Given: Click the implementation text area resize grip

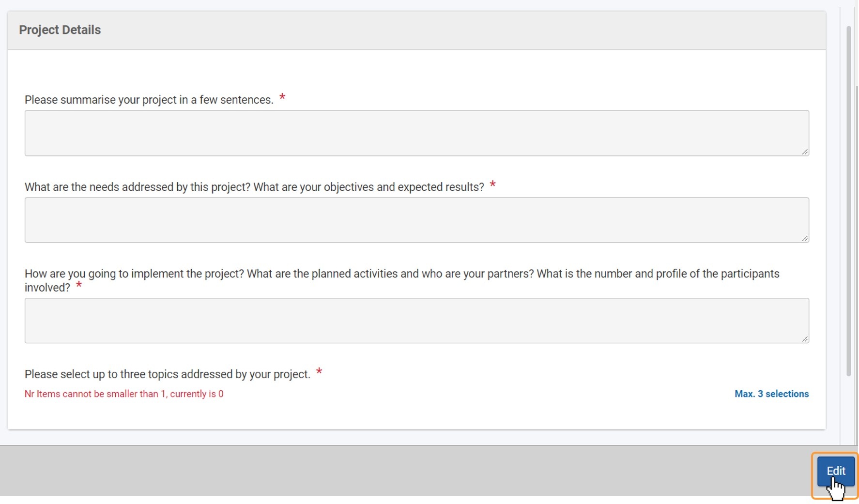Looking at the screenshot, I should pos(805,339).
